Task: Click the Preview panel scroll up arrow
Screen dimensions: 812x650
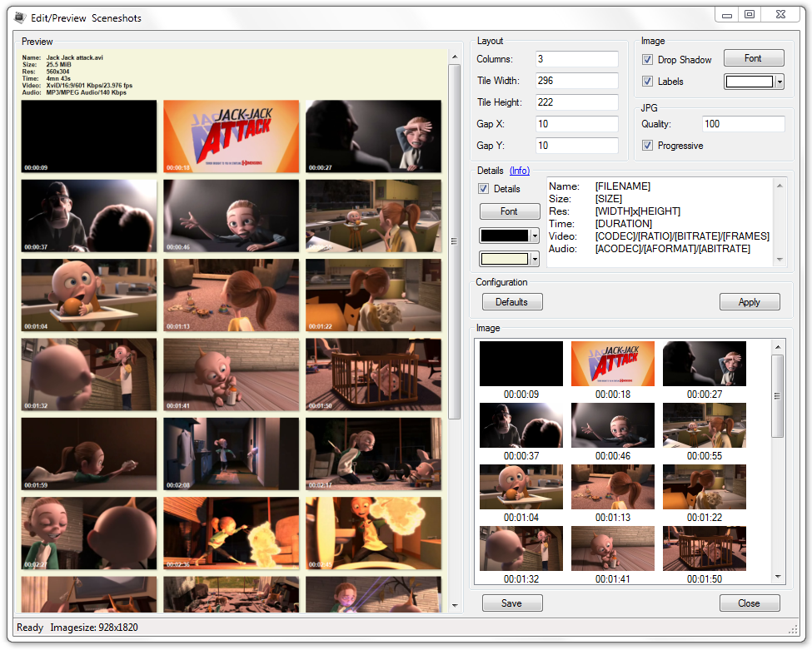Action: pos(454,57)
